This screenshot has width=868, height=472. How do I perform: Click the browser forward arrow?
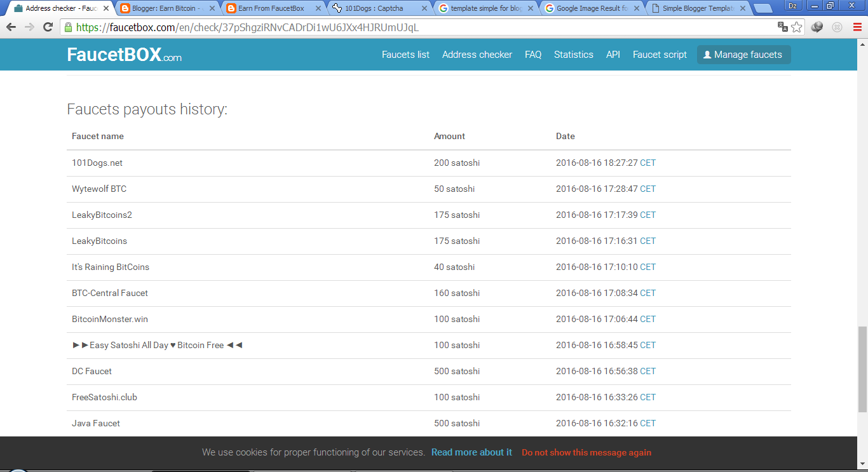(29, 27)
